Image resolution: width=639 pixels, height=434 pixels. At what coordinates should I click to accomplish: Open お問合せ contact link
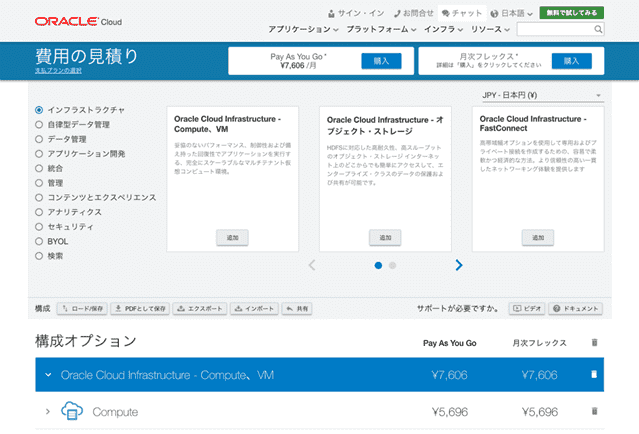point(414,13)
